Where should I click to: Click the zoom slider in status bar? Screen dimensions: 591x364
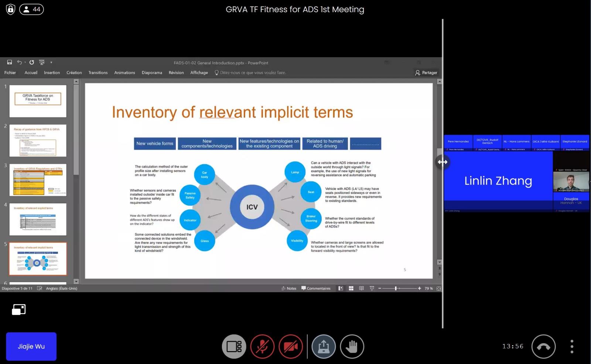point(396,288)
